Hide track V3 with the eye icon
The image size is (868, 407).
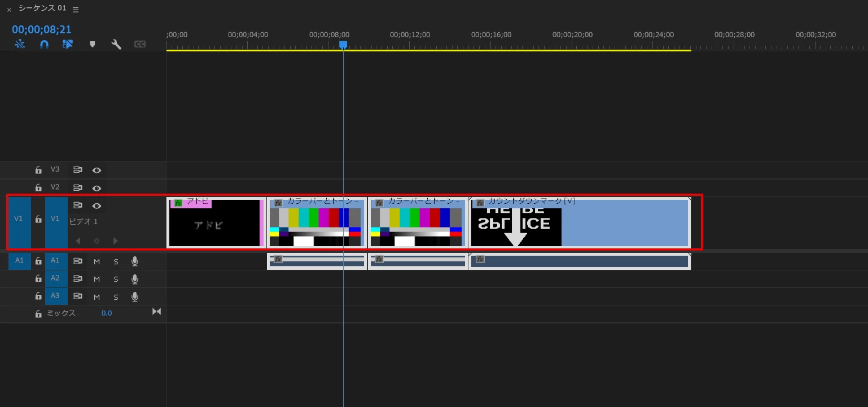tap(97, 170)
